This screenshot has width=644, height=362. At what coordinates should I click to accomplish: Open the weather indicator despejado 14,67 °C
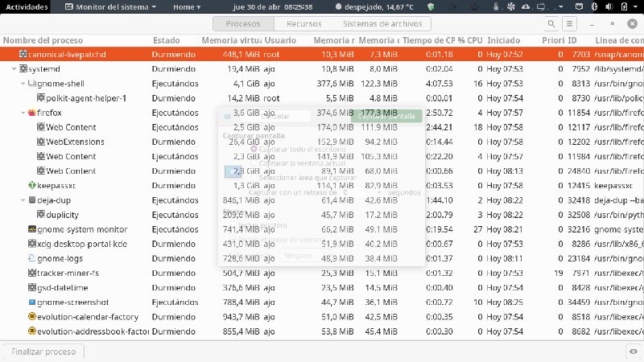coord(374,6)
